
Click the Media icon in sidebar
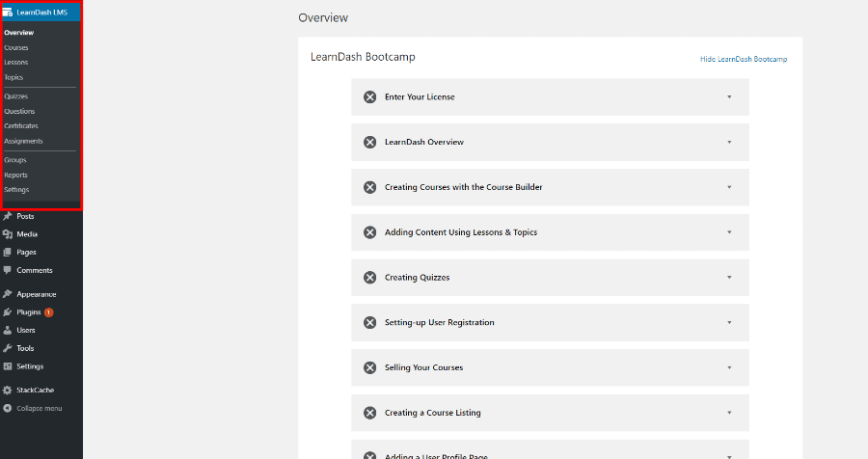coord(7,234)
